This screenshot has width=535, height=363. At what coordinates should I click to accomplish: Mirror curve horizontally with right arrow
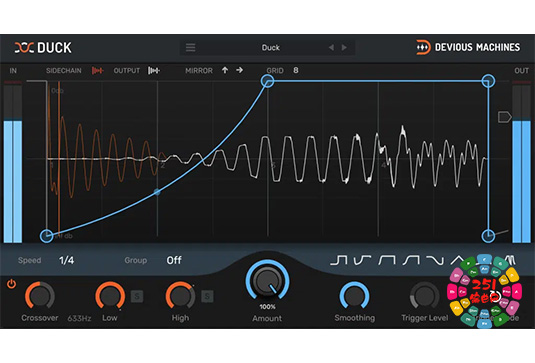[240, 70]
